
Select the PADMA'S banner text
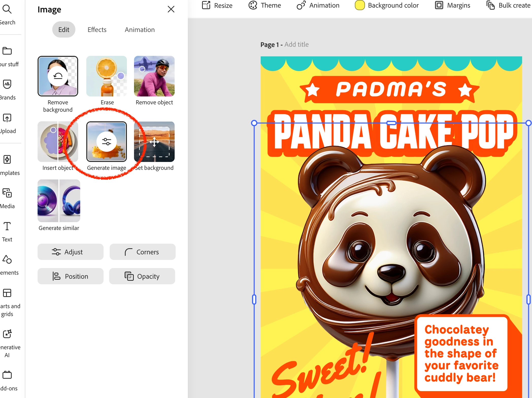(x=391, y=90)
